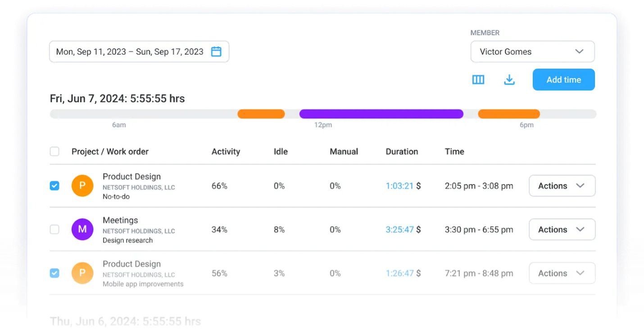This screenshot has height=336, width=644.
Task: Click the billable dollar sign beside 1:03:21
Action: point(418,186)
